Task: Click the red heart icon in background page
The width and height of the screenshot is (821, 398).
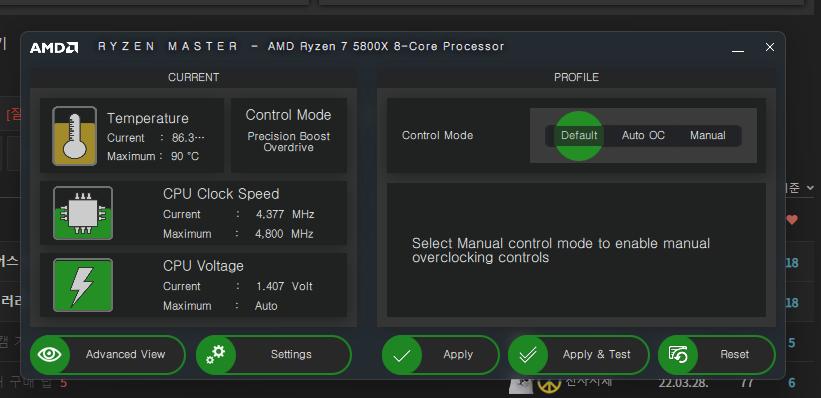Action: pyautogui.click(x=792, y=220)
